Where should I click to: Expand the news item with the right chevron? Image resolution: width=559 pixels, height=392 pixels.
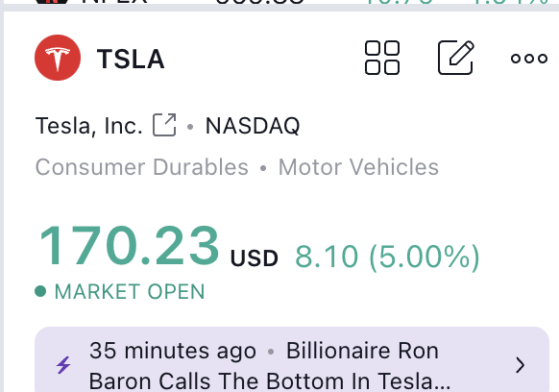pyautogui.click(x=521, y=365)
